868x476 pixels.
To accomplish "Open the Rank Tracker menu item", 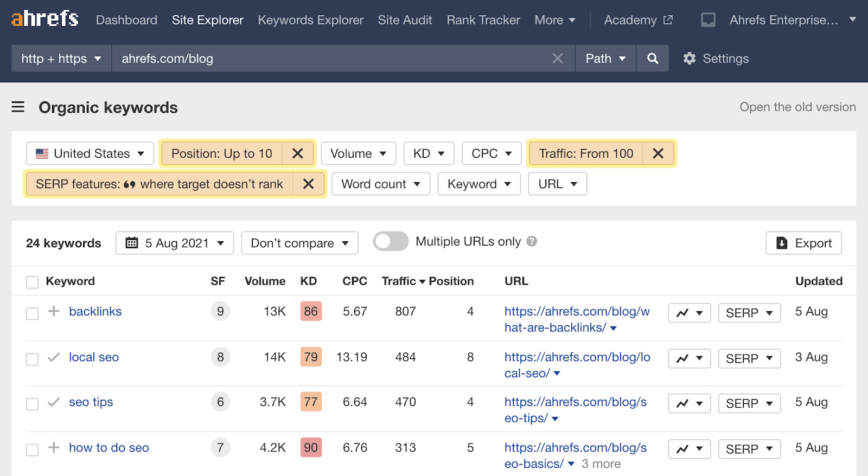I will pos(483,20).
